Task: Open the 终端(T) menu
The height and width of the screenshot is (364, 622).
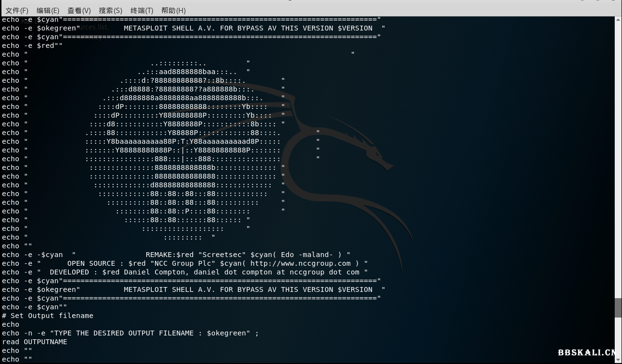Action: pyautogui.click(x=142, y=10)
